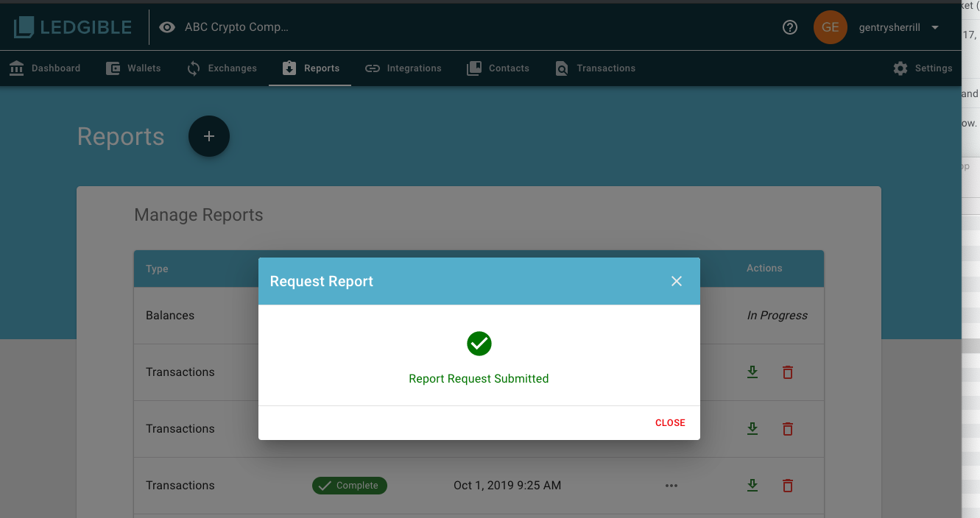Open the help question mark icon
The image size is (980, 518).
tap(790, 28)
